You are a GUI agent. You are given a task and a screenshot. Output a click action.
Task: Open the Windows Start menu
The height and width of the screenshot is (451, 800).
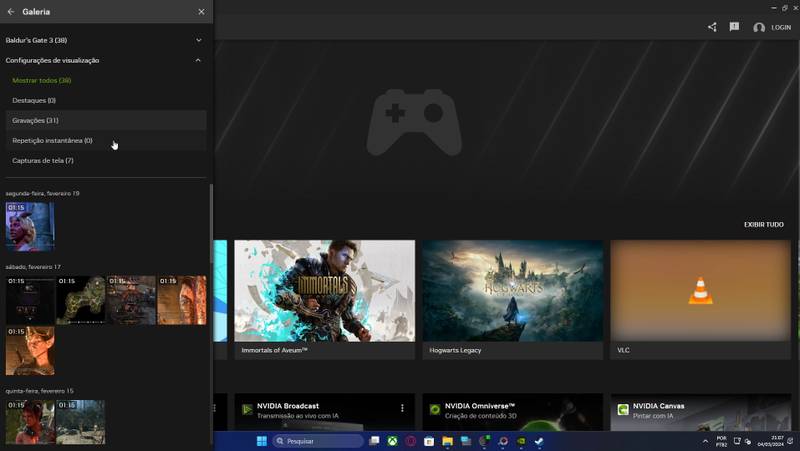(262, 441)
